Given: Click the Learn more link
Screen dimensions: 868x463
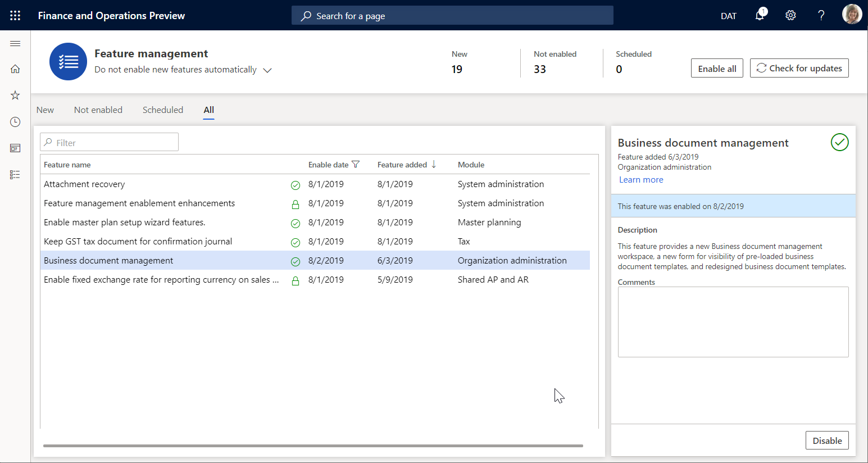Looking at the screenshot, I should tap(641, 180).
